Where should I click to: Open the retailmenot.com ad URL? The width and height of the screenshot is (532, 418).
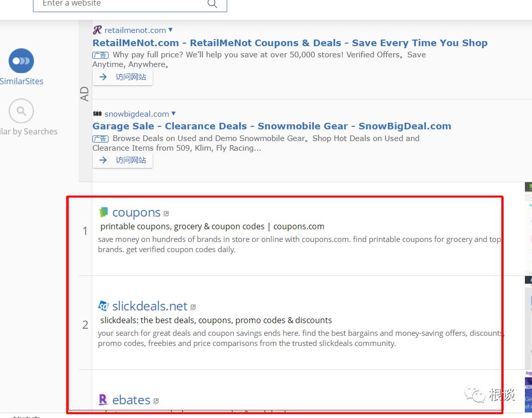click(135, 30)
